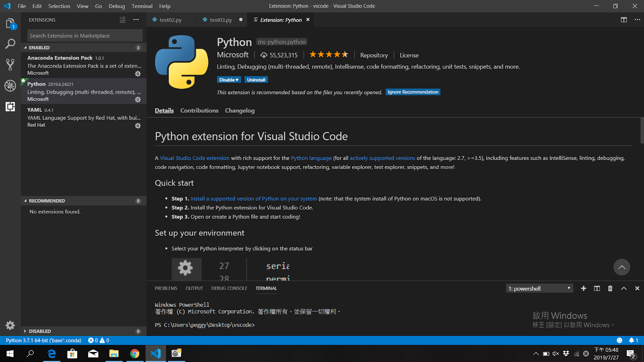Image resolution: width=644 pixels, height=362 pixels.
Task: Open the Explorer view in the activity bar
Action: coord(10,23)
